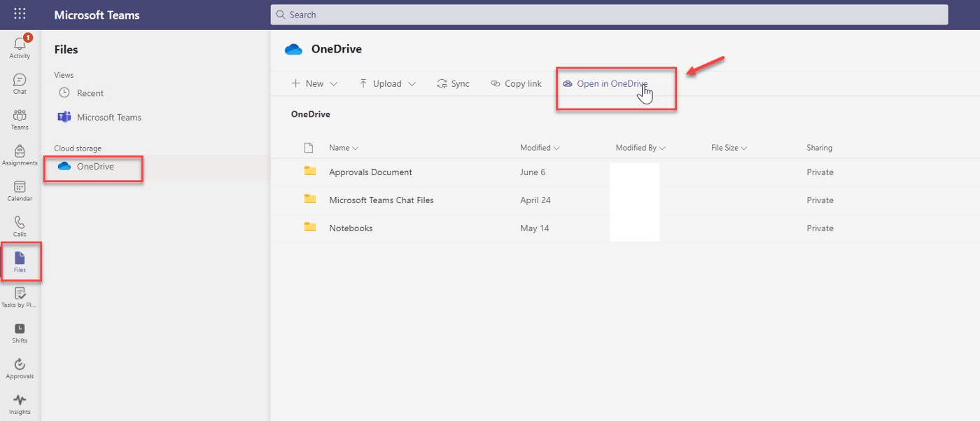Image resolution: width=980 pixels, height=421 pixels.
Task: Open the app launcher grid icon
Action: 20,14
